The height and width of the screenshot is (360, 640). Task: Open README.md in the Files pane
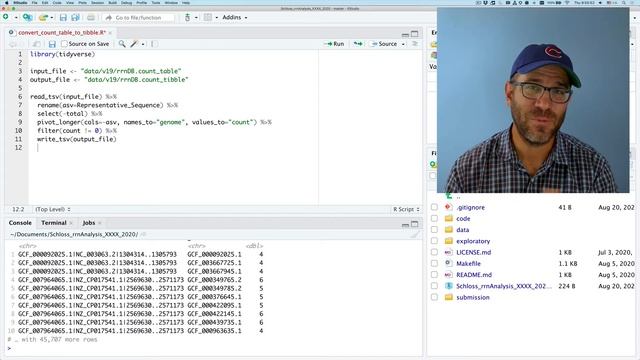coord(474,275)
